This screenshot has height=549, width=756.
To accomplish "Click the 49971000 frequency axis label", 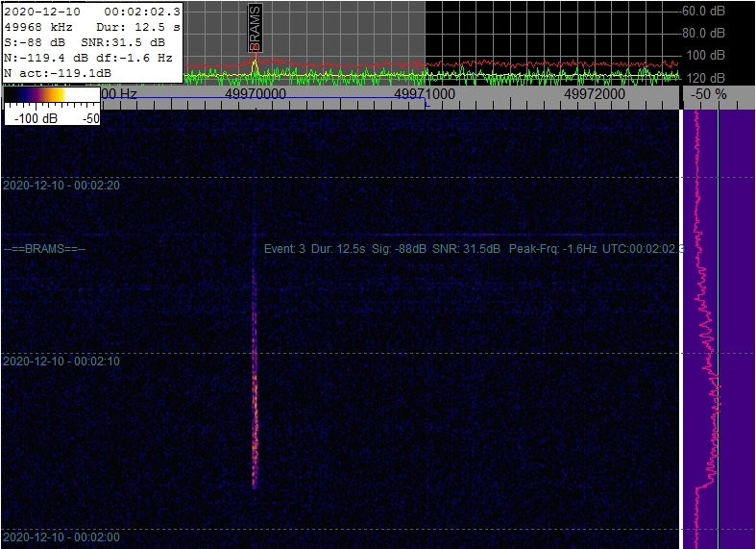I will click(425, 93).
